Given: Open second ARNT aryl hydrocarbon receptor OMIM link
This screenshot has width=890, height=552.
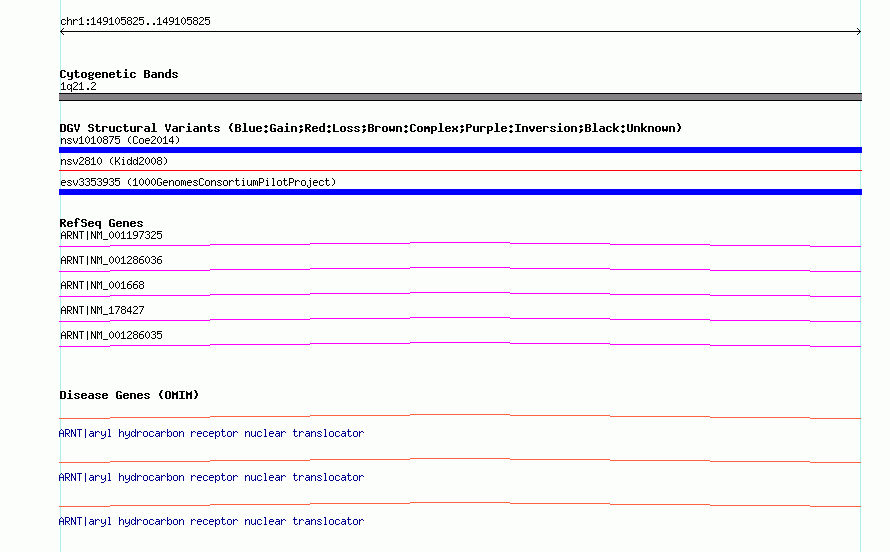Looking at the screenshot, I should (x=211, y=478).
